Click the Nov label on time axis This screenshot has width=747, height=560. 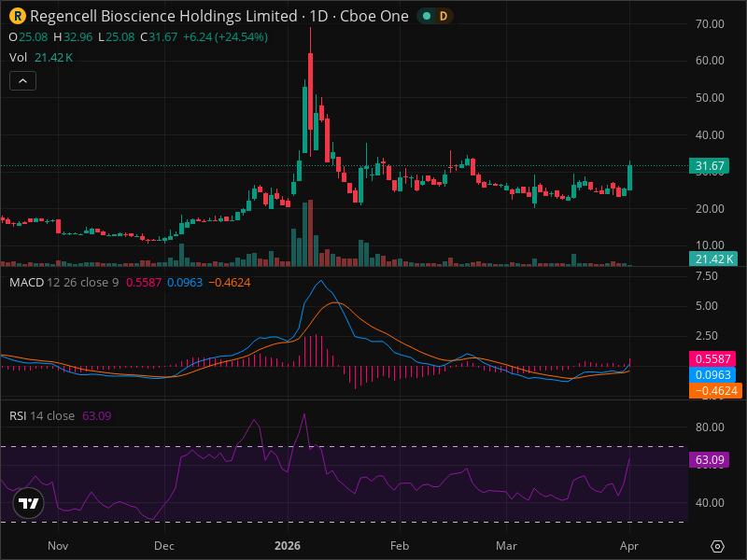point(58,546)
